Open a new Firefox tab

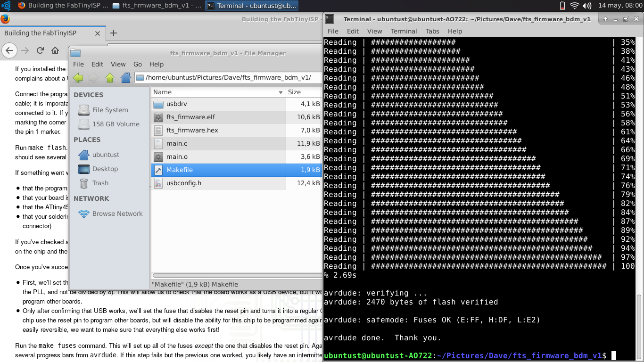click(x=113, y=33)
